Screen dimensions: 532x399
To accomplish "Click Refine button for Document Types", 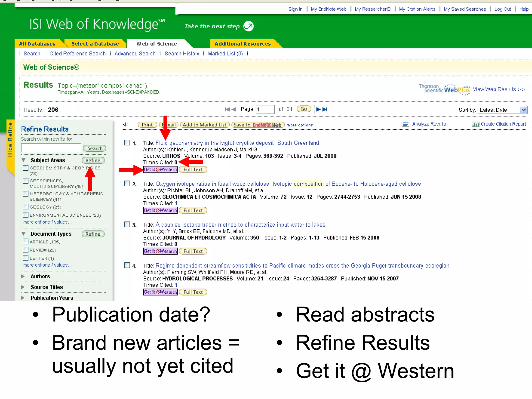I will [x=93, y=234].
